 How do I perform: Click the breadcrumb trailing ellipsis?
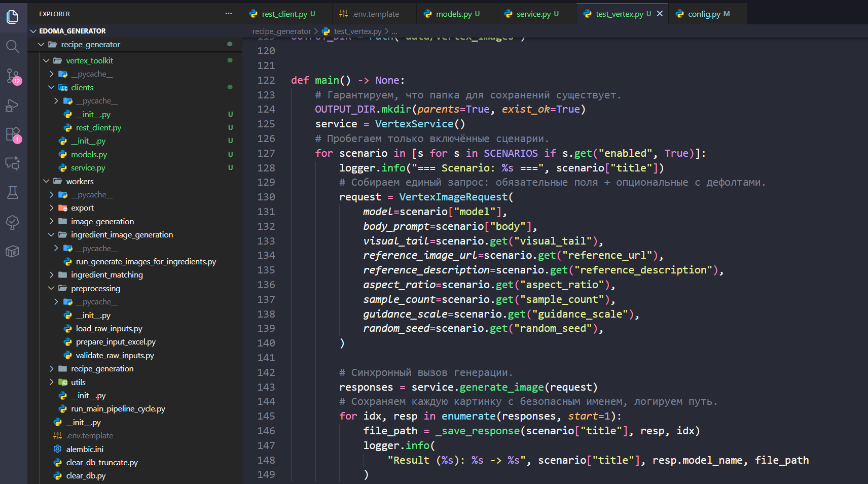(x=394, y=31)
